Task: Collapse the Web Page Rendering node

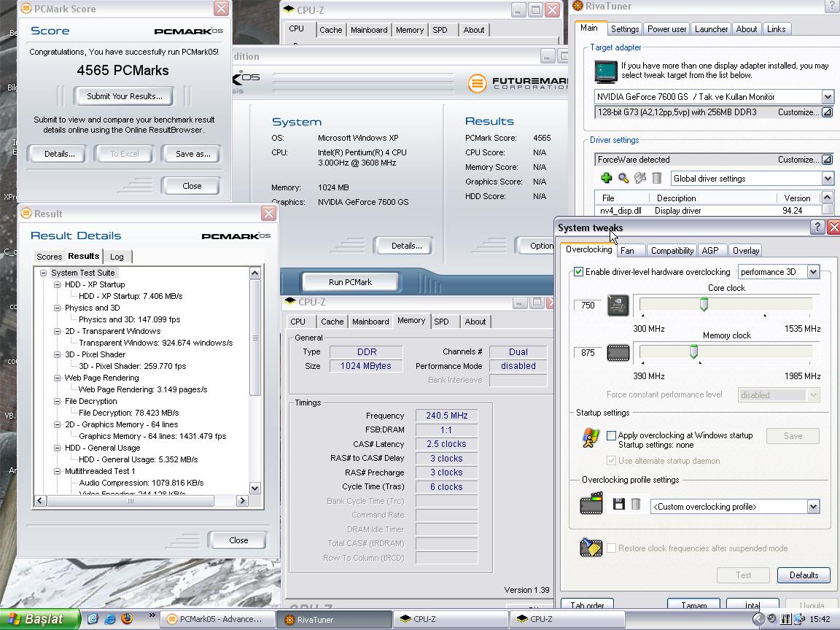Action: pyautogui.click(x=58, y=378)
